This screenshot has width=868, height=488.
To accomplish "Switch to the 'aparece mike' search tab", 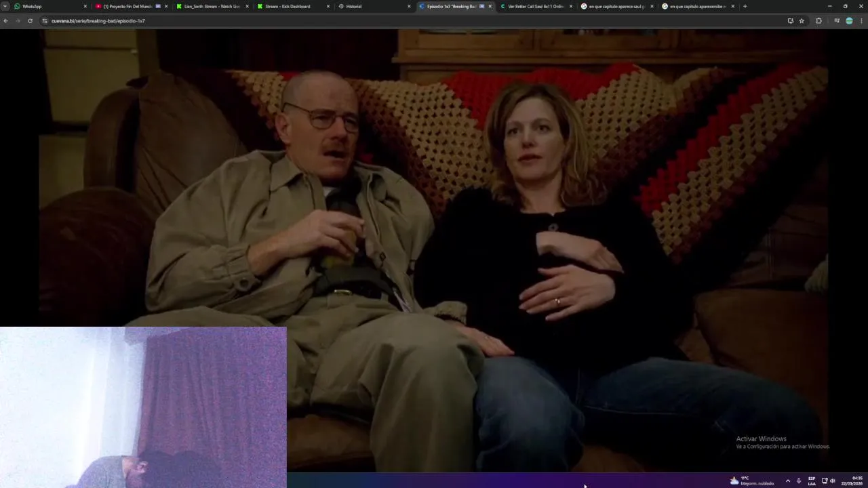I will click(x=697, y=6).
